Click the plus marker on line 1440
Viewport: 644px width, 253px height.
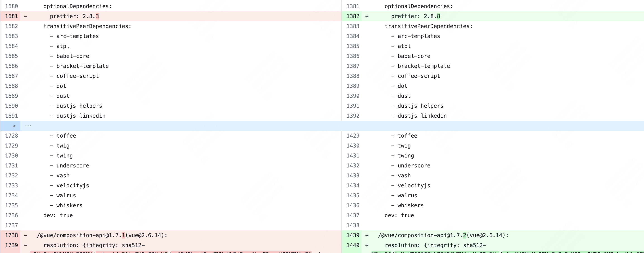(x=367, y=245)
